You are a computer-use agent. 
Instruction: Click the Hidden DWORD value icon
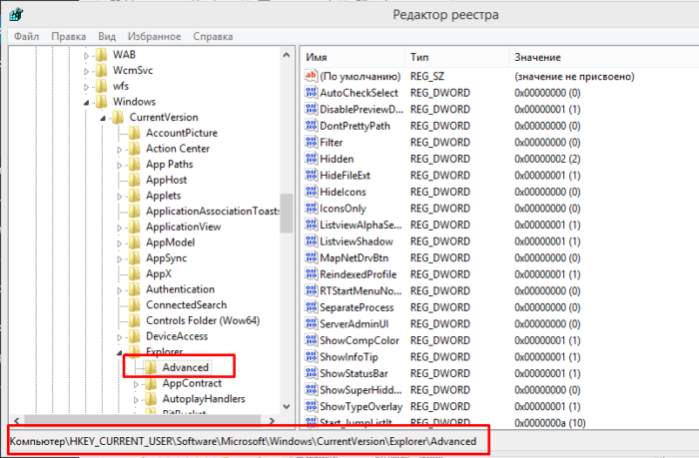[311, 158]
